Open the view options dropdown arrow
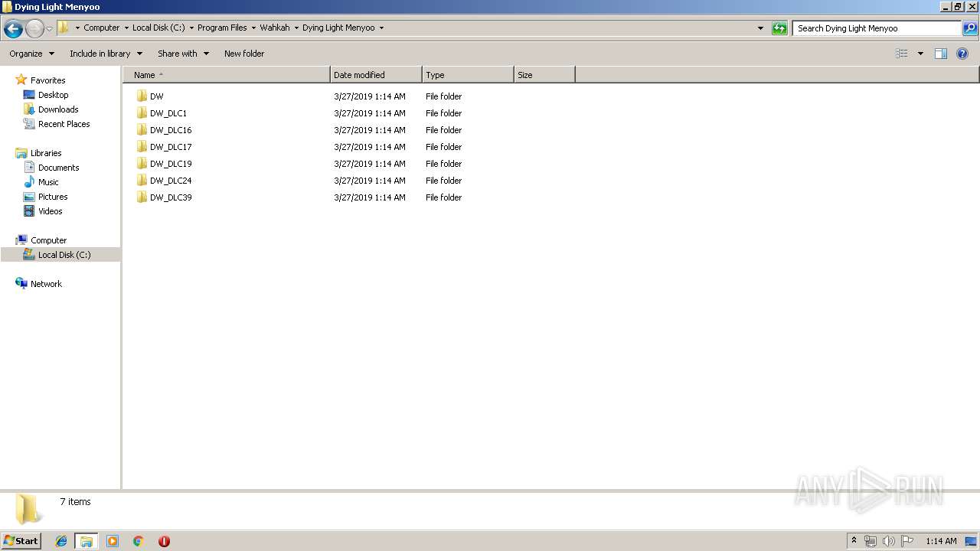 pyautogui.click(x=920, y=54)
